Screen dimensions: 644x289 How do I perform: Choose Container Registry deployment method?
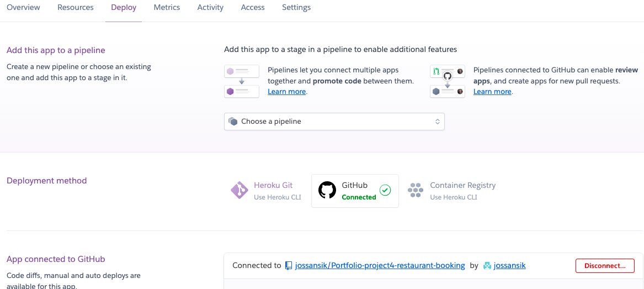pos(451,190)
